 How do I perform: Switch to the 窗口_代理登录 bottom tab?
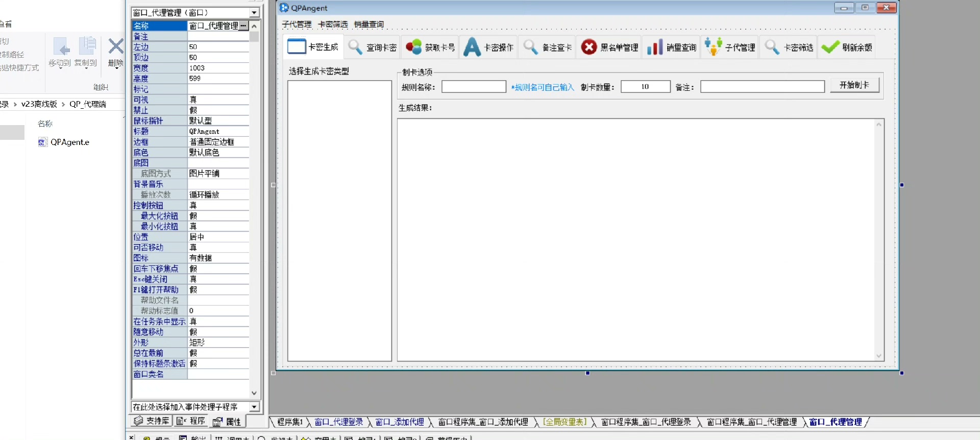pos(338,422)
